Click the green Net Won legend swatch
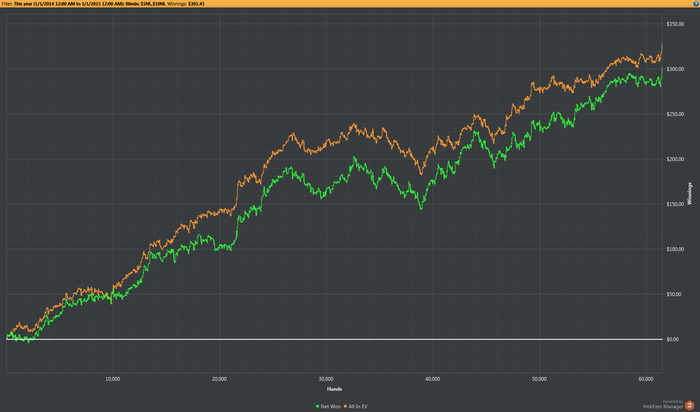This screenshot has width=700, height=412. (317, 407)
